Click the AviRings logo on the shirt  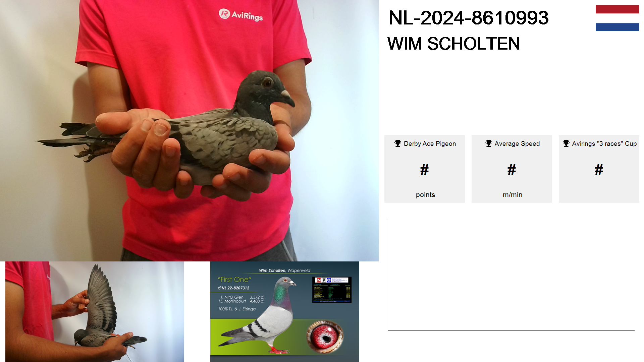click(x=241, y=15)
